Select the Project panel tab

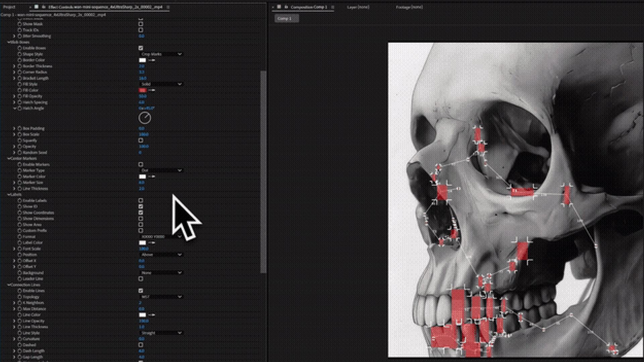pyautogui.click(x=9, y=7)
